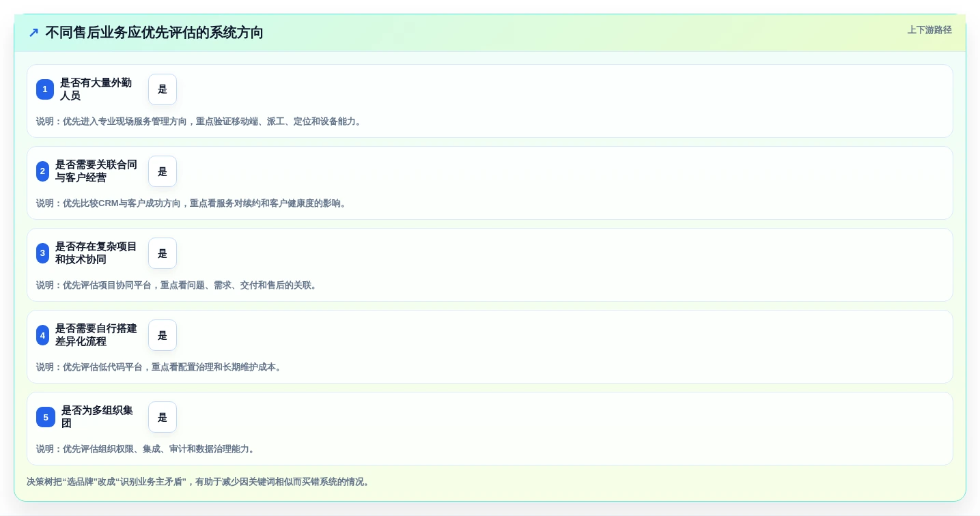Viewport: 980px width, 516px height.
Task: Select 是 for 是否存在复杂项目和技术协同
Action: (163, 253)
